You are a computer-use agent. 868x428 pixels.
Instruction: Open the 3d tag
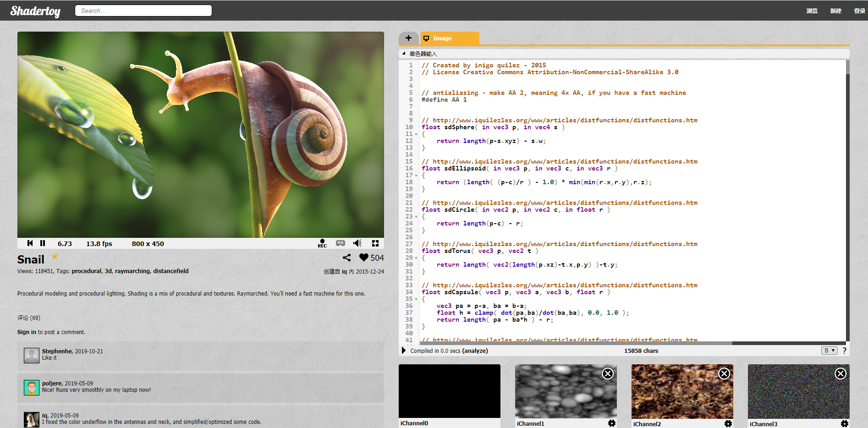tap(108, 271)
